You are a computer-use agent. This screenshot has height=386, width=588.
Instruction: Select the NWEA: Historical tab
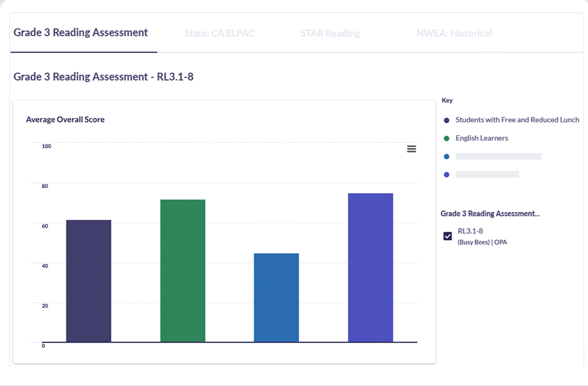click(x=454, y=33)
